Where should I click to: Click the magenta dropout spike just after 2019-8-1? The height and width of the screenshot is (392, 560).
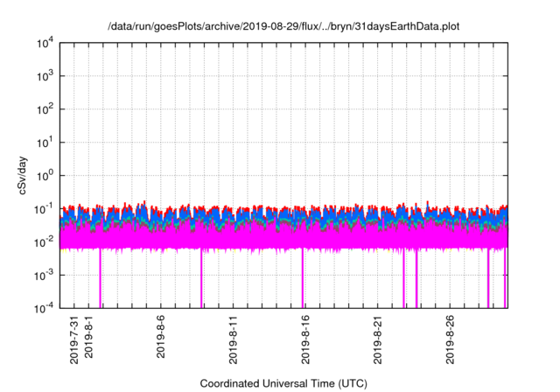point(101,278)
